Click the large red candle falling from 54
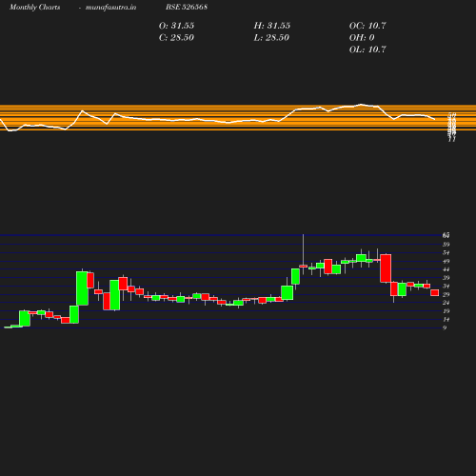The height and width of the screenshot is (476, 476). pyautogui.click(x=386, y=268)
